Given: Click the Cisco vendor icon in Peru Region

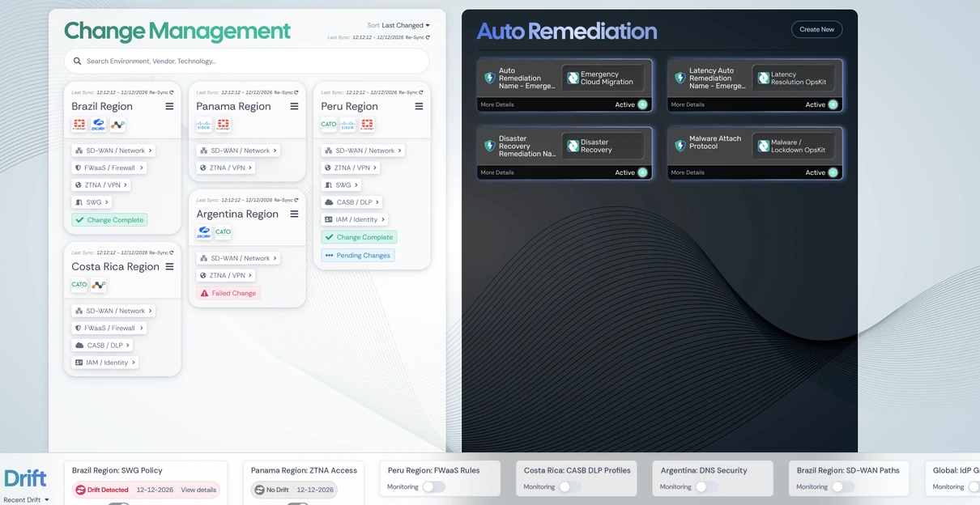Looking at the screenshot, I should pyautogui.click(x=347, y=125).
